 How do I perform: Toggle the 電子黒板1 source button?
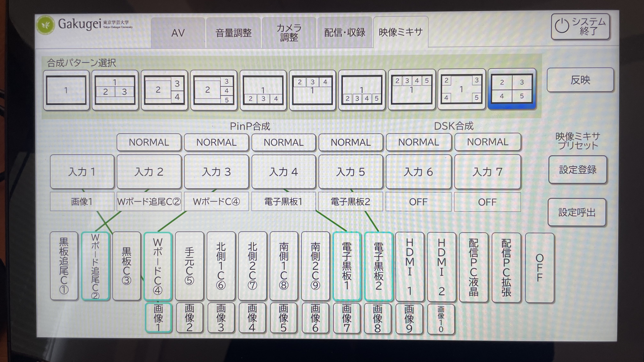(347, 266)
